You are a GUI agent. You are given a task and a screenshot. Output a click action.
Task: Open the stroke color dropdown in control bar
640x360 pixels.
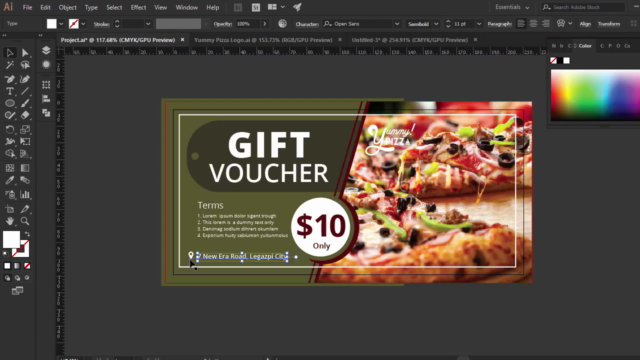83,24
